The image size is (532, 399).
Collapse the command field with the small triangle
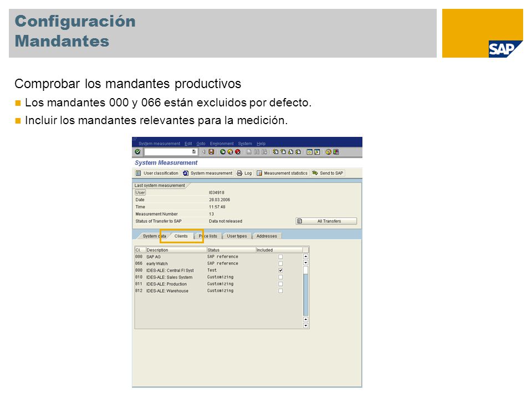pyautogui.click(x=204, y=152)
